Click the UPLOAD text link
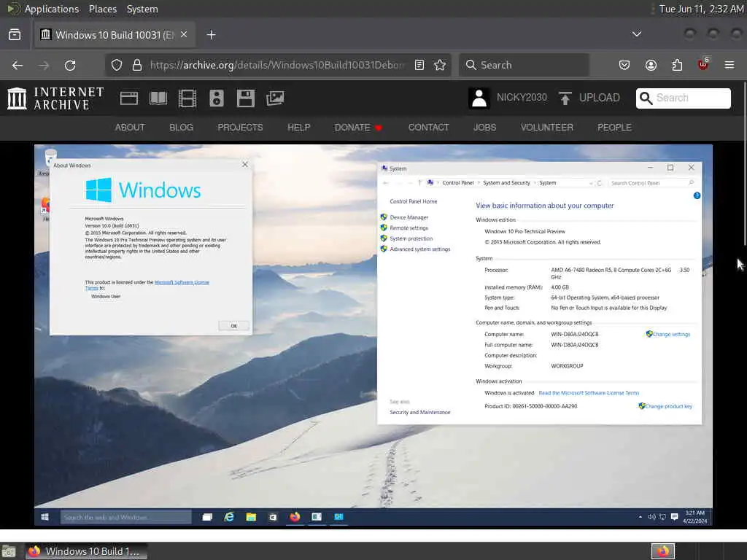747x560 pixels. tap(600, 98)
